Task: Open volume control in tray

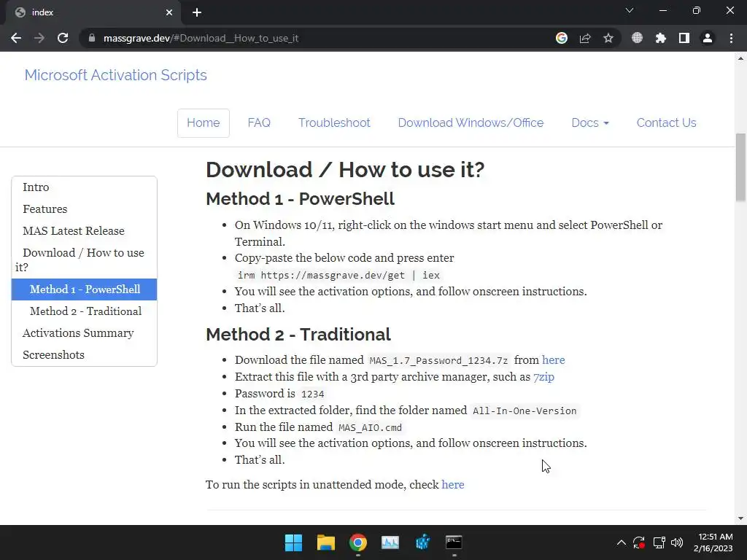Action: click(677, 542)
